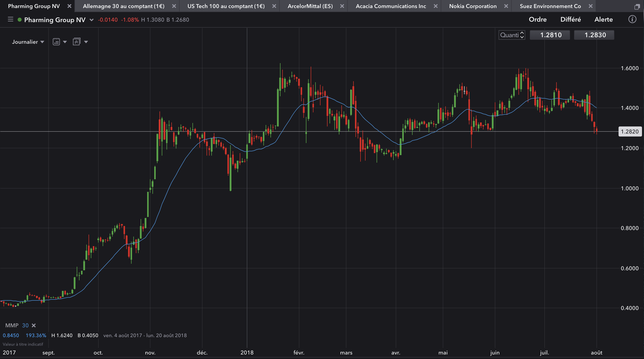Open the indicators icon
This screenshot has height=359, width=644.
(76, 42)
